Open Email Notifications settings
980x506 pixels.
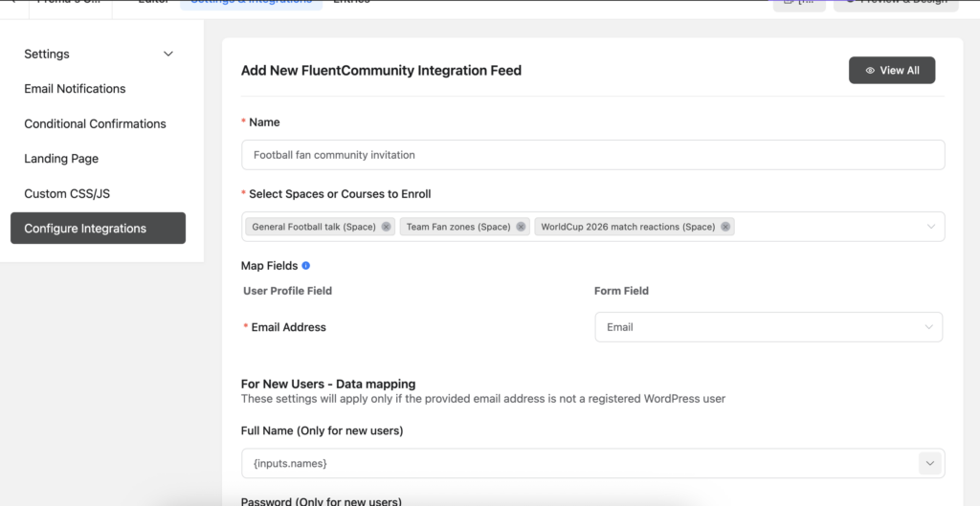[x=75, y=89]
